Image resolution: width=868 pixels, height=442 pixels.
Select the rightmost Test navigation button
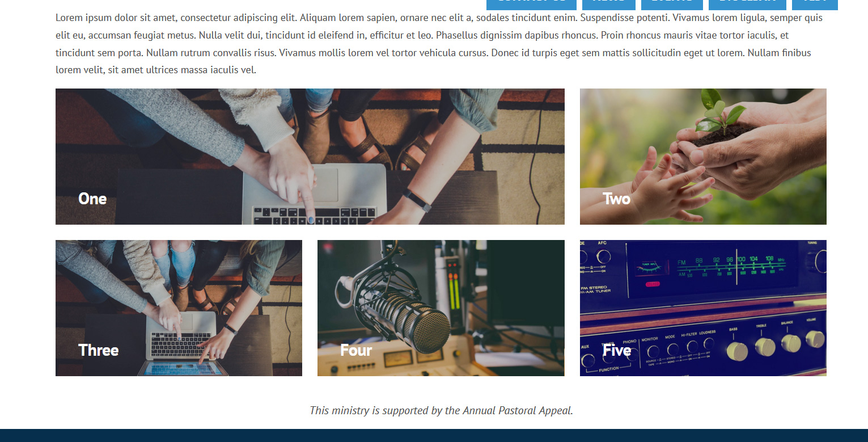coord(815,5)
